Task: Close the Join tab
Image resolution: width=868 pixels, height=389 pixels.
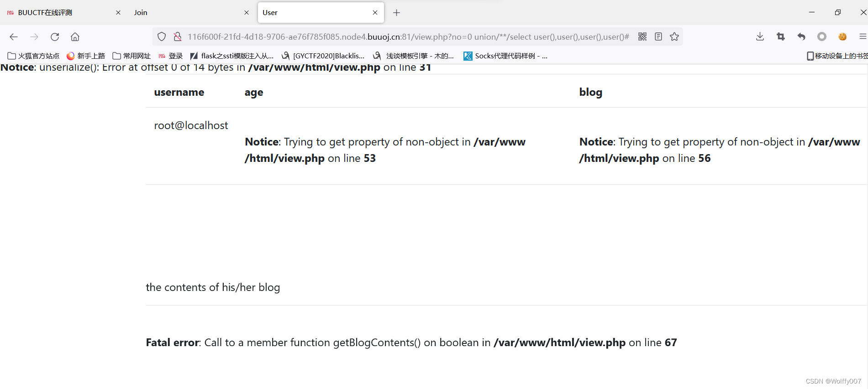Action: tap(247, 13)
